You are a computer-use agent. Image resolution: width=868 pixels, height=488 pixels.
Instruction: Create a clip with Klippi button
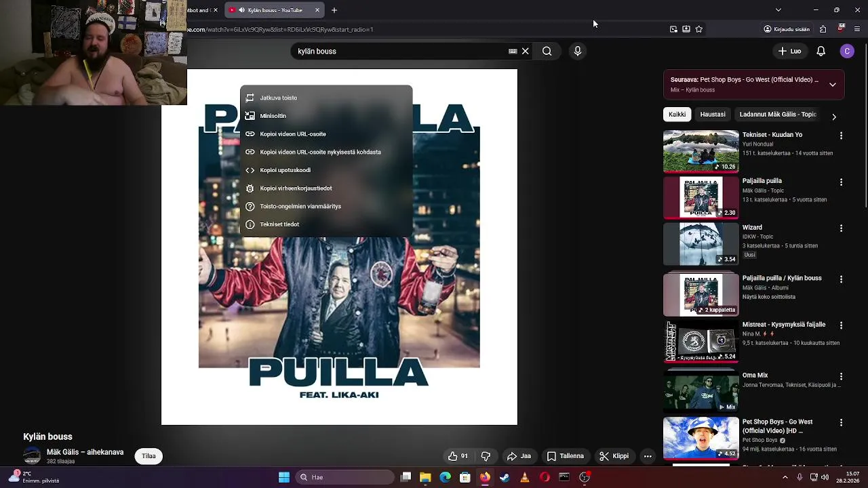[614, 456]
